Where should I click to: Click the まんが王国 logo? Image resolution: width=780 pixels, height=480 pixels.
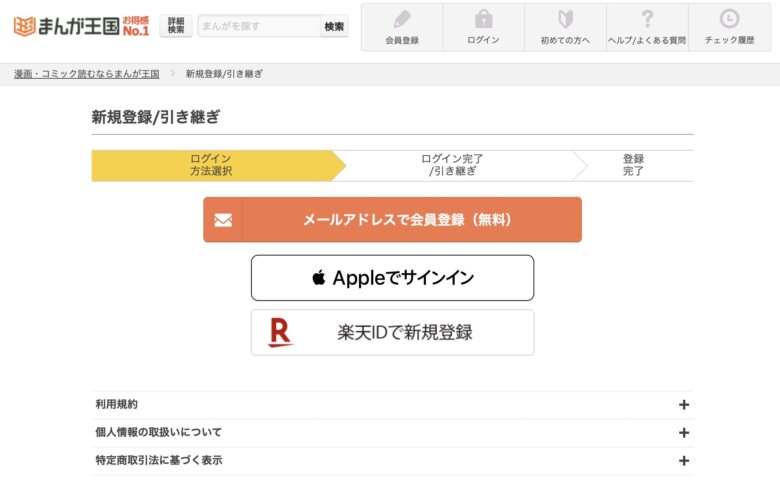click(x=67, y=26)
